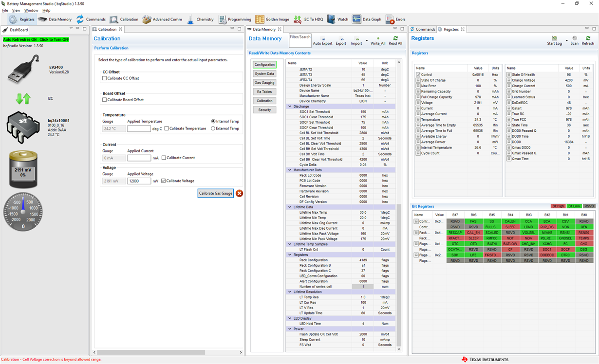Uncheck the Calibrate Voltage checkbox
599x364 pixels.
click(164, 181)
